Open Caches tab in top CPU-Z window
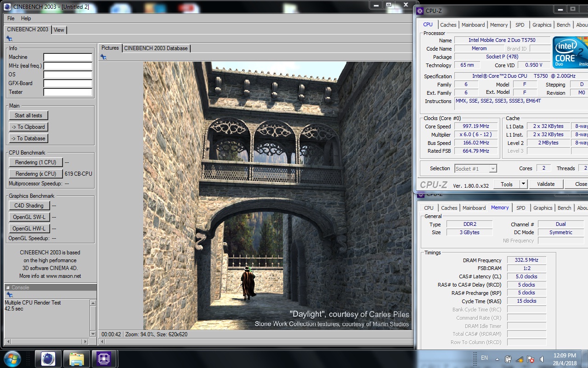The height and width of the screenshot is (368, 588). point(448,25)
